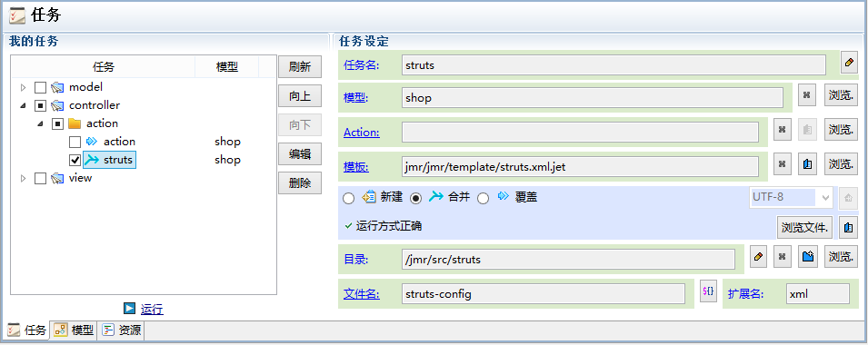Screen dimensions: 868x345
Task: Open the Action hyperlink label
Action: point(362,133)
